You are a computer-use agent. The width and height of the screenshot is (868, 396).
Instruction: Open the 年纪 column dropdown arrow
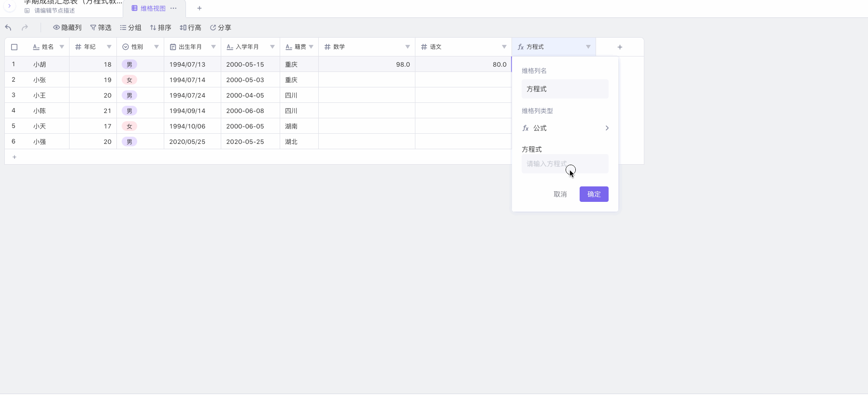tap(109, 47)
